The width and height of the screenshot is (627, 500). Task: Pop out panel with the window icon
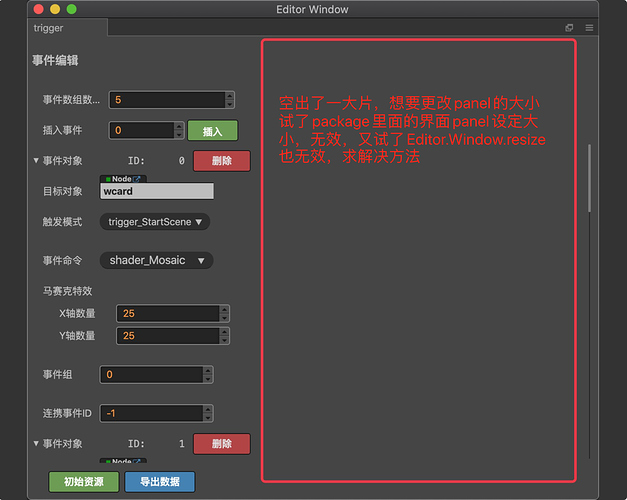point(569,28)
